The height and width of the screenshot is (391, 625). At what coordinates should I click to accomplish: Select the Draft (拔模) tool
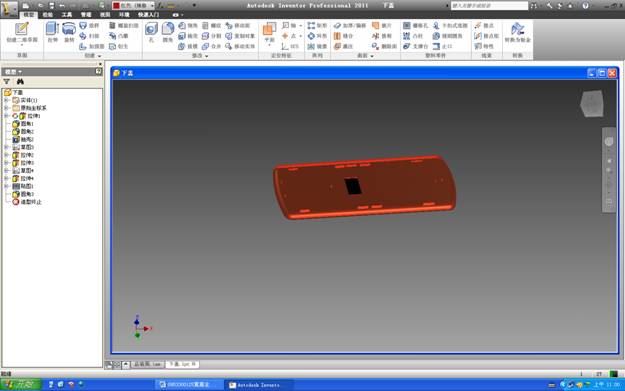[188, 46]
